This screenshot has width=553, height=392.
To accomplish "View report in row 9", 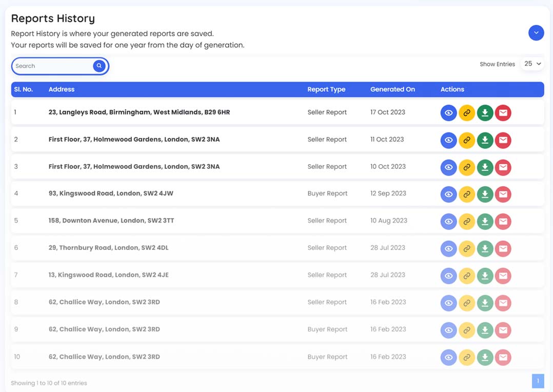I will (x=448, y=330).
